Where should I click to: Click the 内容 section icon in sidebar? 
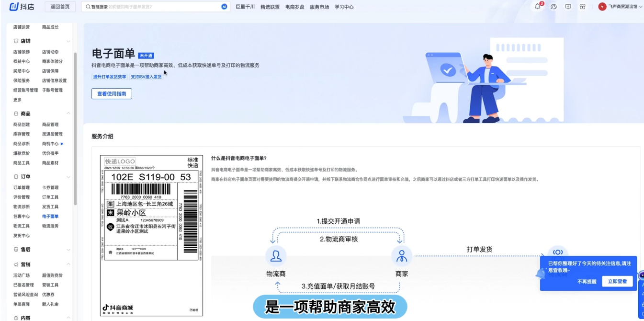(x=16, y=318)
